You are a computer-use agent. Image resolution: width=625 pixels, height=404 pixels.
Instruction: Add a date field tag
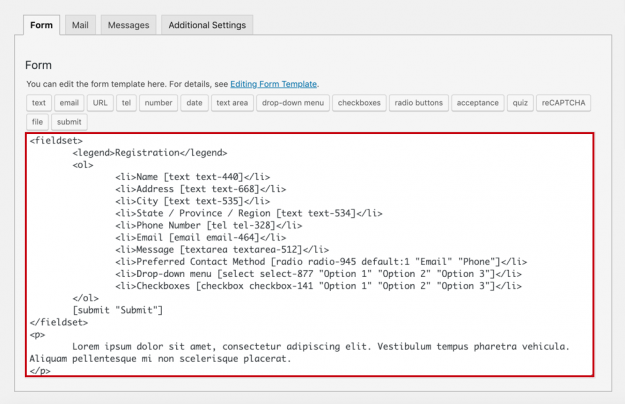point(194,102)
